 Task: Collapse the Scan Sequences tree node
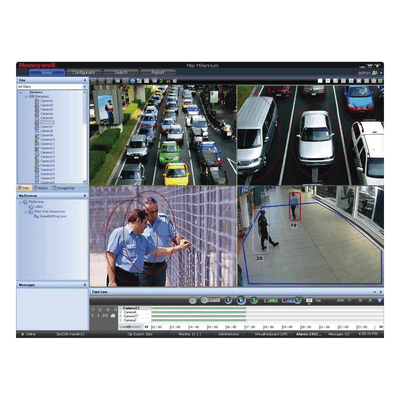click(26, 211)
